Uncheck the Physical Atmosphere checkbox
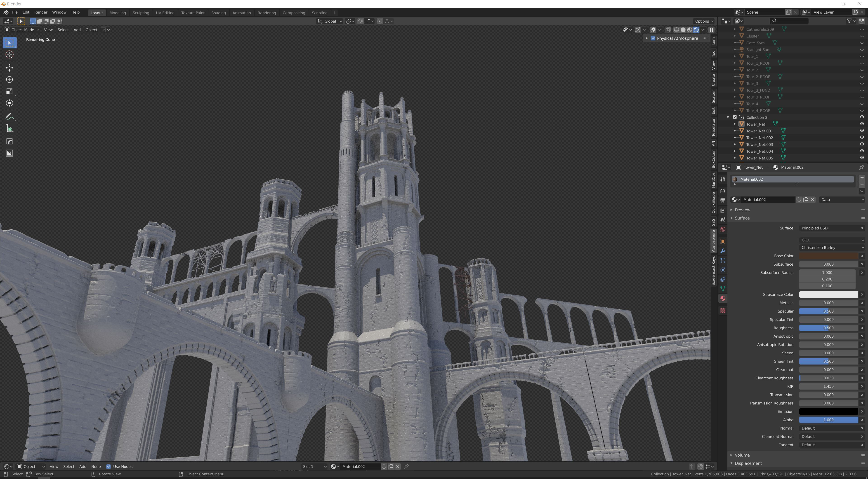Image resolution: width=868 pixels, height=479 pixels. pyautogui.click(x=653, y=38)
